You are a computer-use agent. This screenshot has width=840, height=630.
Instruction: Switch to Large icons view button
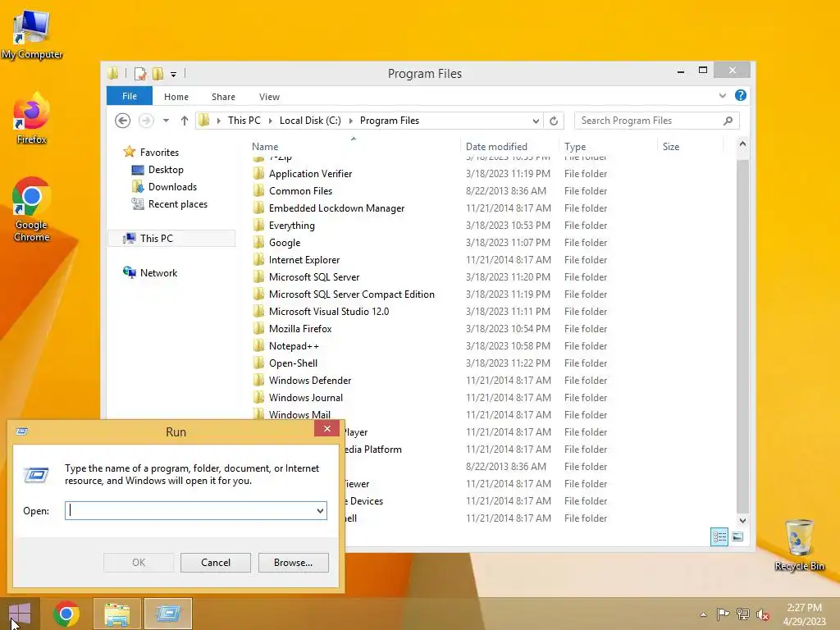coord(737,536)
